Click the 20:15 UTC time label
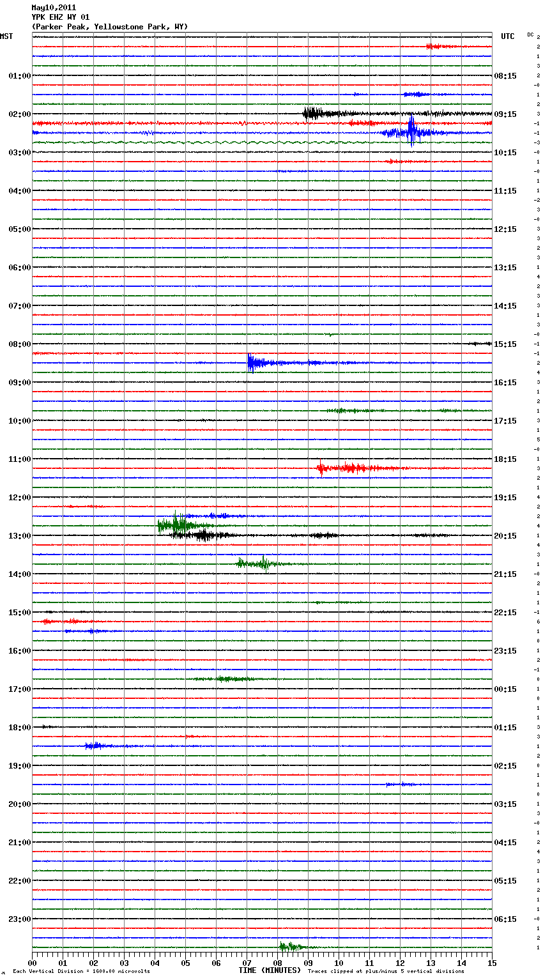The height and width of the screenshot is (980, 543). [505, 536]
